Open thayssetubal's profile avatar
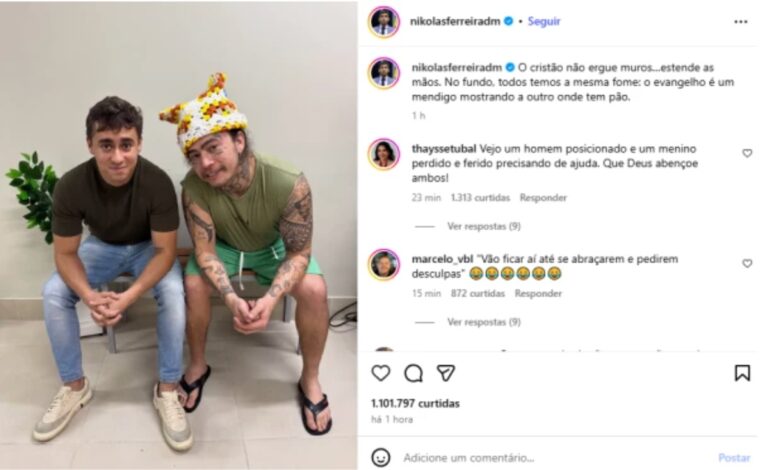The image size is (780, 470). click(384, 154)
